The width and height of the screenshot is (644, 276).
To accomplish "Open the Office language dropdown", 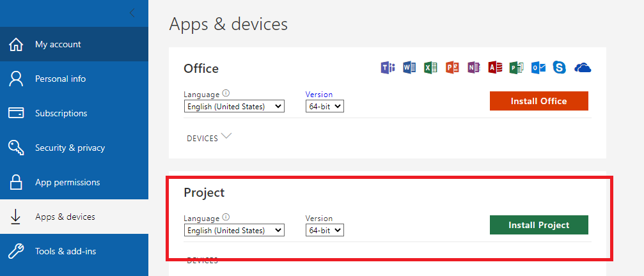I will [234, 107].
